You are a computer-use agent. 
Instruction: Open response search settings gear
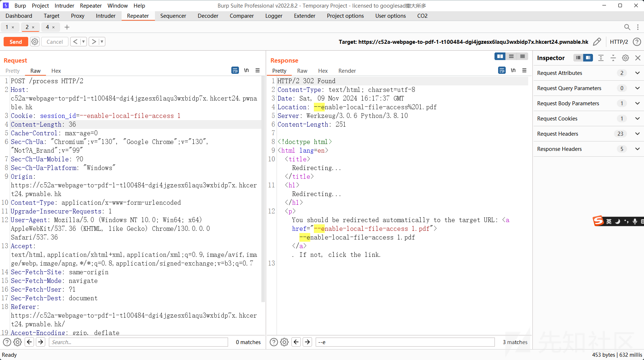pos(284,342)
